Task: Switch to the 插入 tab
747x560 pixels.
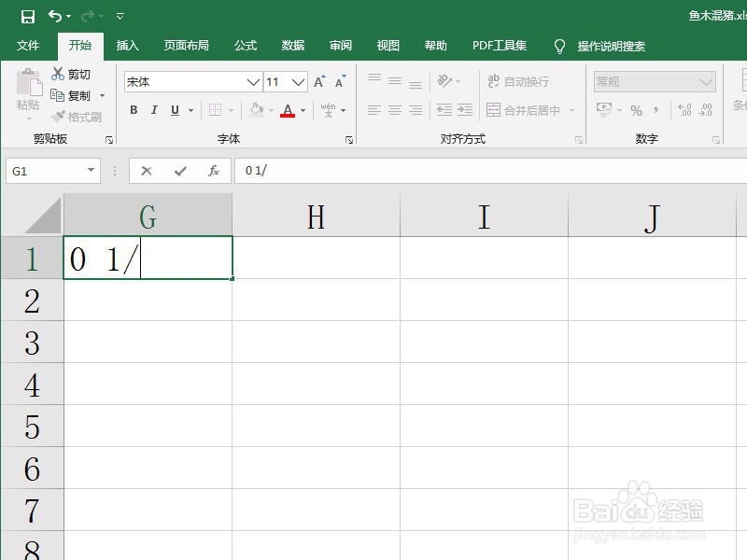Action: click(128, 45)
